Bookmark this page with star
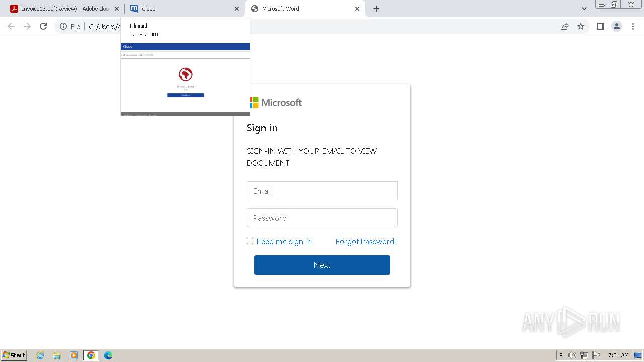This screenshot has height=362, width=644. 581,26
